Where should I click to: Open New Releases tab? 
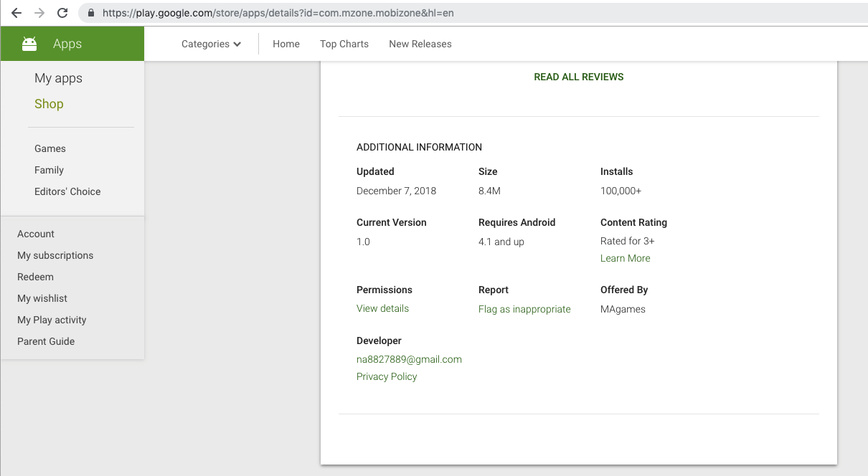[420, 44]
